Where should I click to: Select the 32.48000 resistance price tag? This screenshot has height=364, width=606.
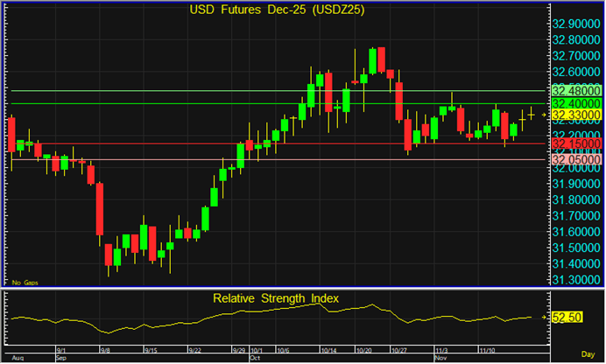tap(575, 91)
